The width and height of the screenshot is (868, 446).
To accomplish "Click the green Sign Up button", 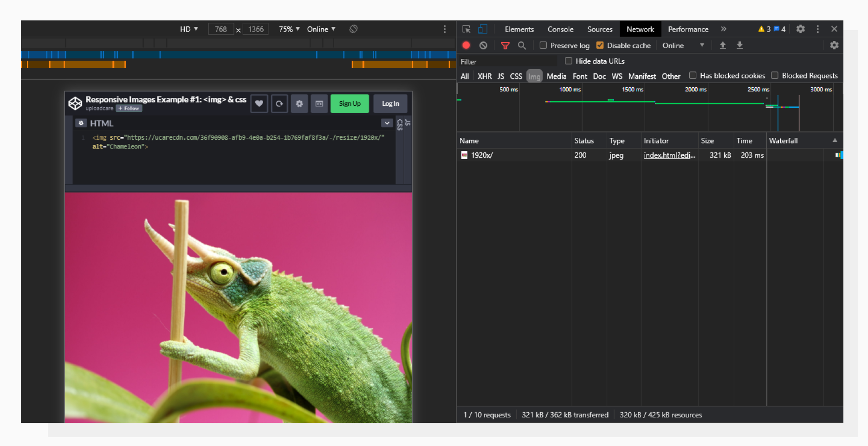I will tap(350, 103).
